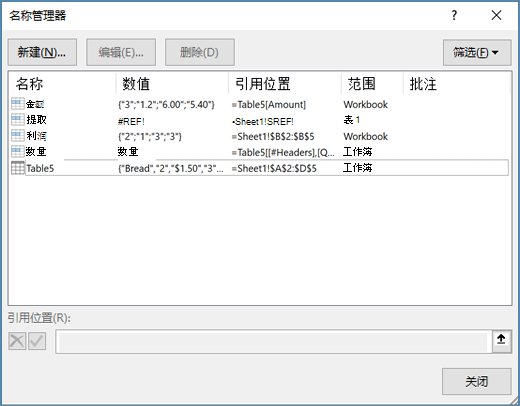Sort by the 范围 column header

[362, 84]
